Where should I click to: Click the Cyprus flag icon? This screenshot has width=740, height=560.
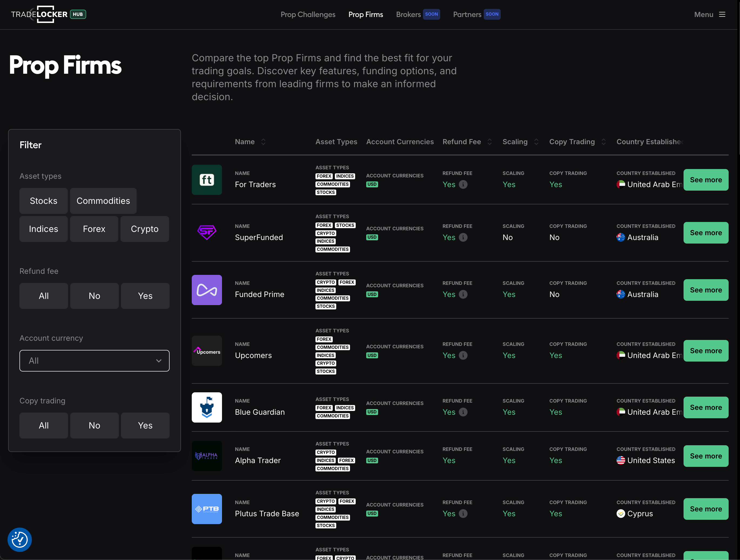pyautogui.click(x=621, y=514)
